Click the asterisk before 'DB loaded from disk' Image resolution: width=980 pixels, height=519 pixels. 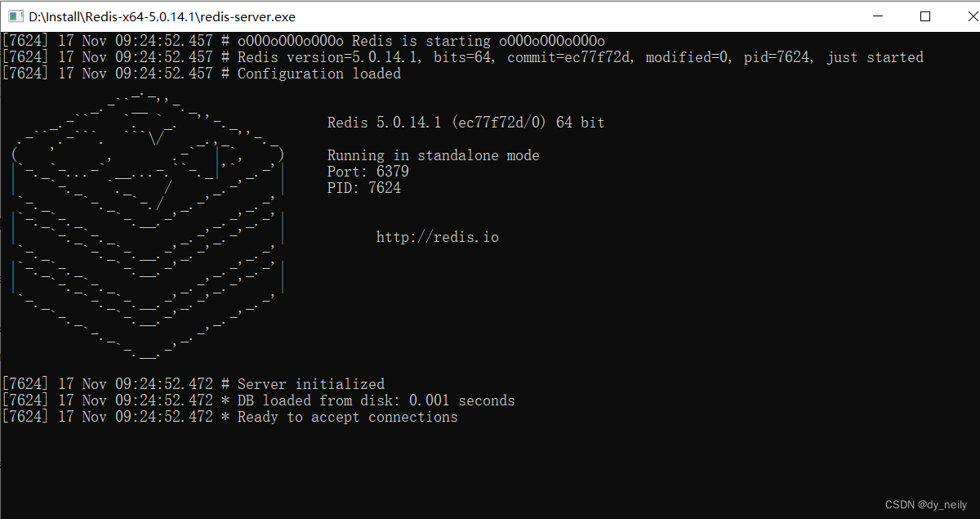tap(225, 400)
